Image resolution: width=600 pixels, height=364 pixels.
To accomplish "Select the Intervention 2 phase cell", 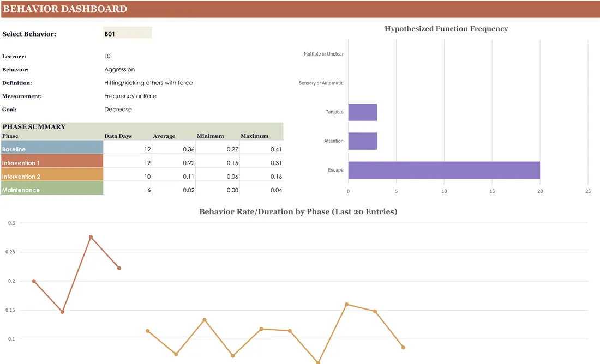I will click(52, 174).
